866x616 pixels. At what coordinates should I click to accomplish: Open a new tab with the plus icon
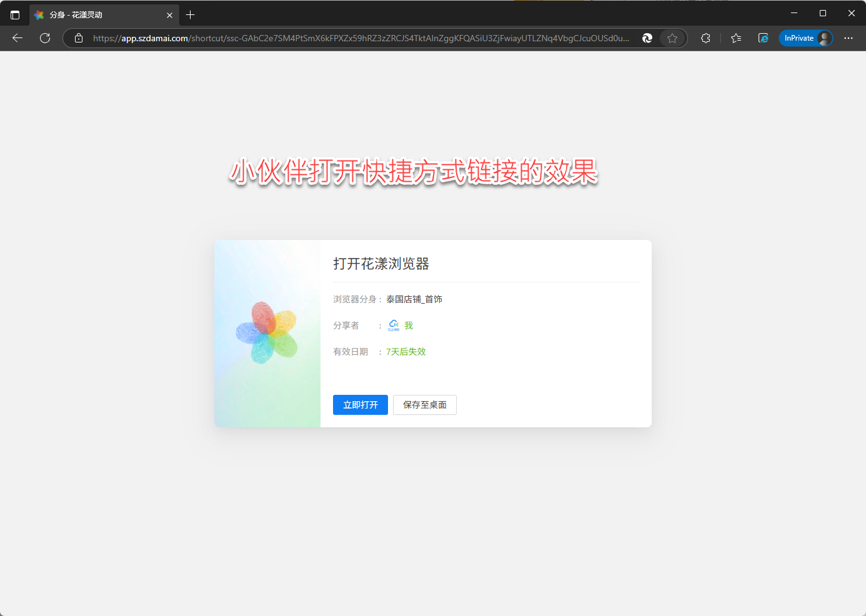click(191, 14)
